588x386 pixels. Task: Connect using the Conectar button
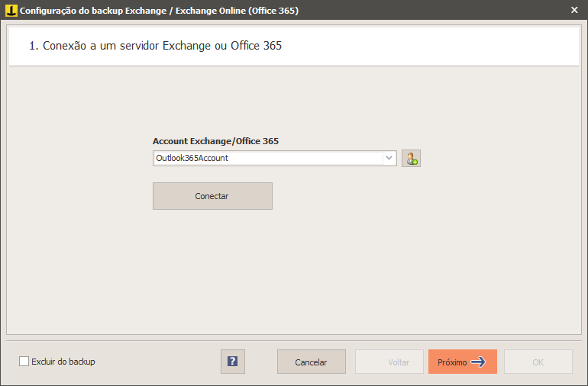tap(212, 196)
